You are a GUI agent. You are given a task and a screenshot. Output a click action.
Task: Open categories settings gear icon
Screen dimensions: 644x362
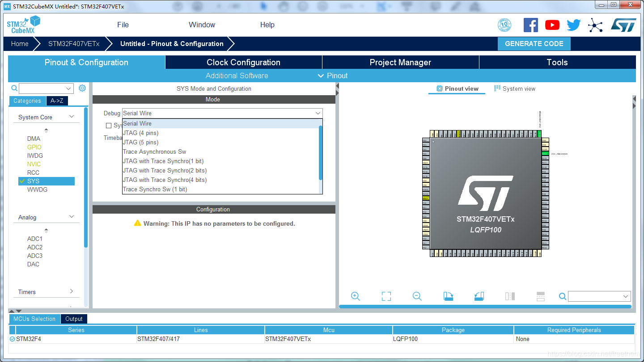point(82,88)
